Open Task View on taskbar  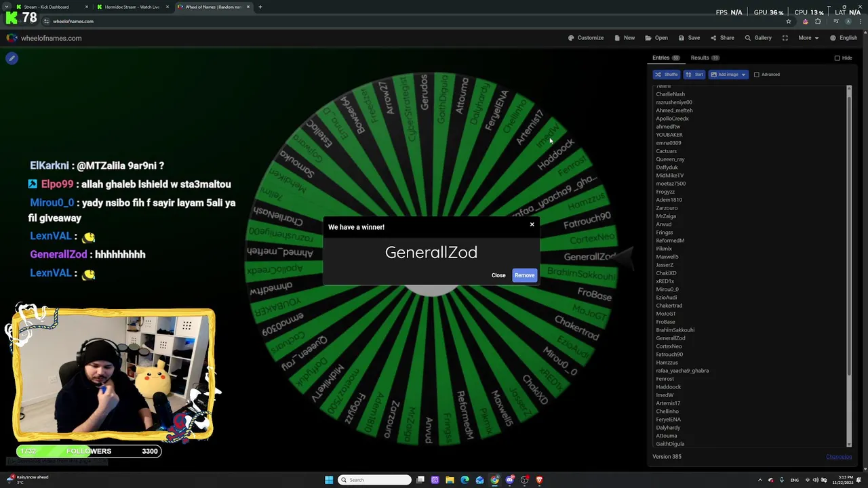[420, 480]
